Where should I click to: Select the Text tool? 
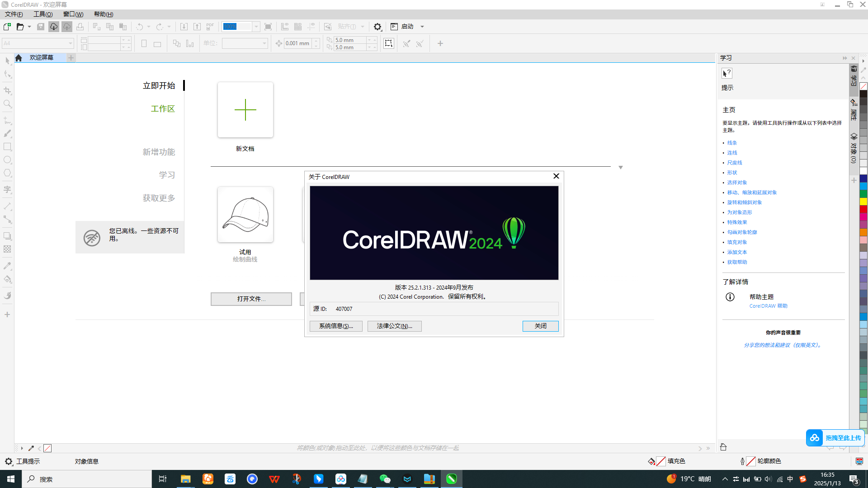pyautogui.click(x=7, y=190)
